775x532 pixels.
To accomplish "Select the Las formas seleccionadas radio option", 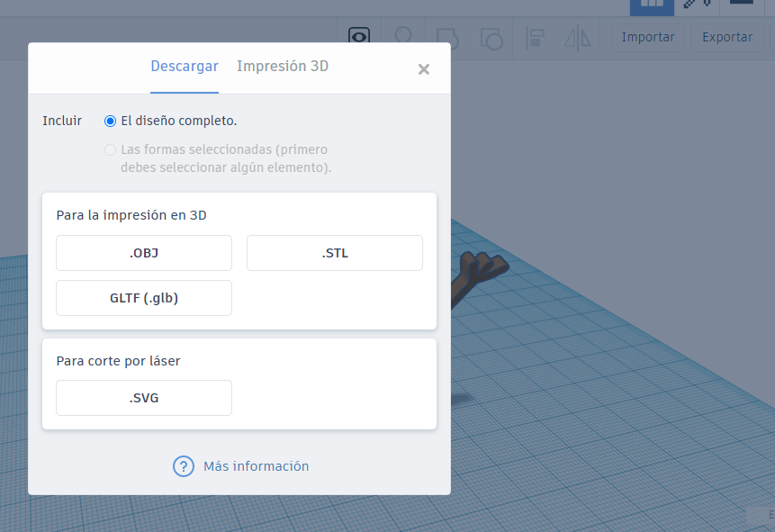I will pyautogui.click(x=110, y=149).
